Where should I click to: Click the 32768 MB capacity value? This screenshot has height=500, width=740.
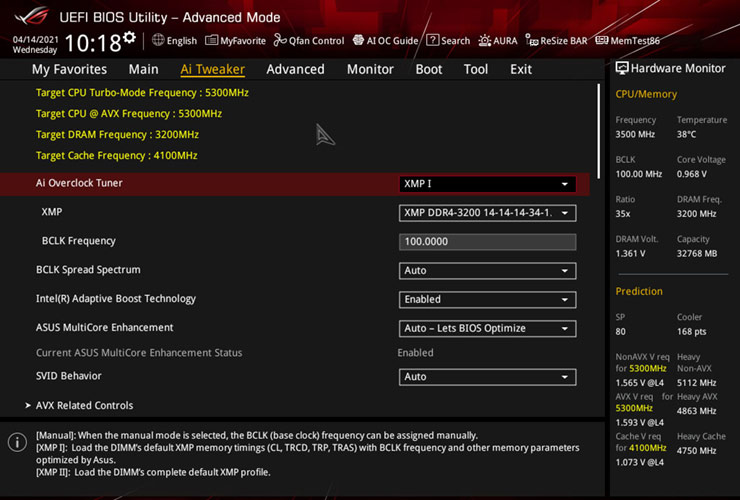point(697,254)
